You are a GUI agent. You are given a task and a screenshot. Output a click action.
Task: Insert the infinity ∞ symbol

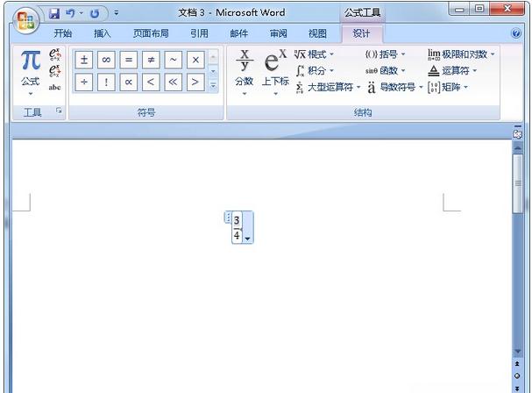[106, 60]
